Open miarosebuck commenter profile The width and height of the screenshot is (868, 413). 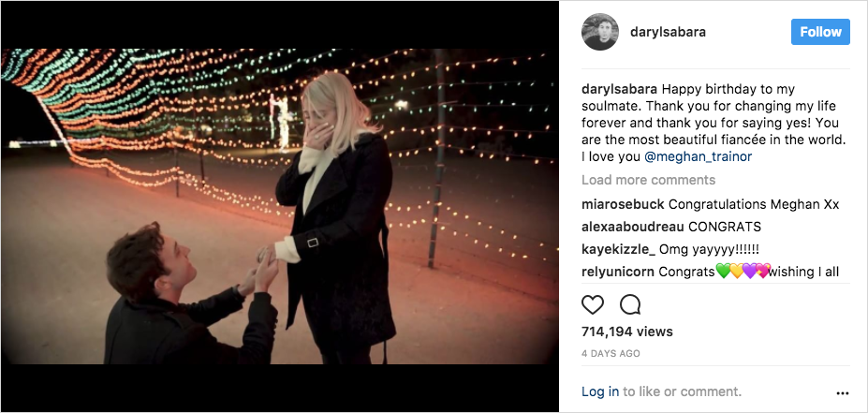623,204
